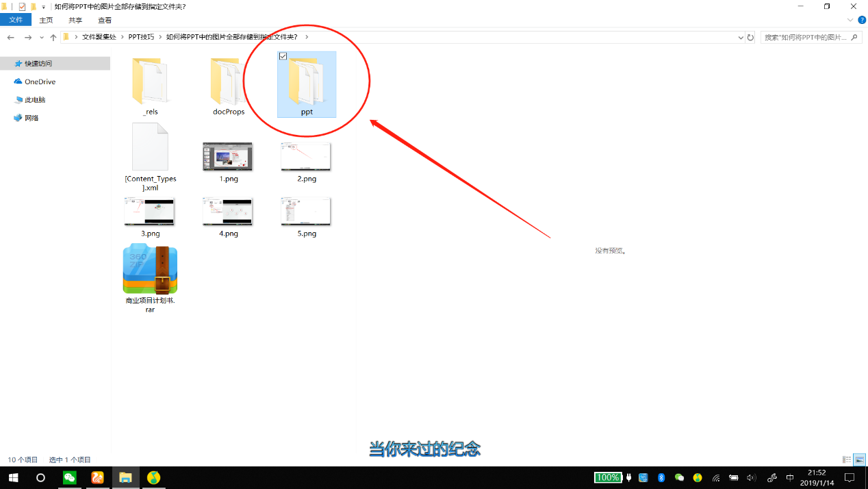The height and width of the screenshot is (489, 868).
Task: Open the address bar history dropdown
Action: 741,37
